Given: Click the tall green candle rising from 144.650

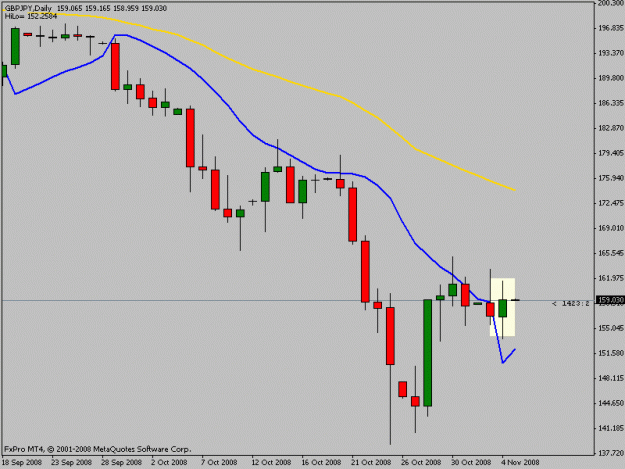Looking at the screenshot, I should 428,353.
